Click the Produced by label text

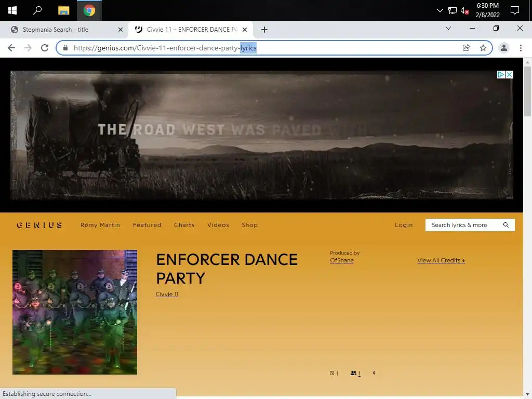(x=345, y=253)
